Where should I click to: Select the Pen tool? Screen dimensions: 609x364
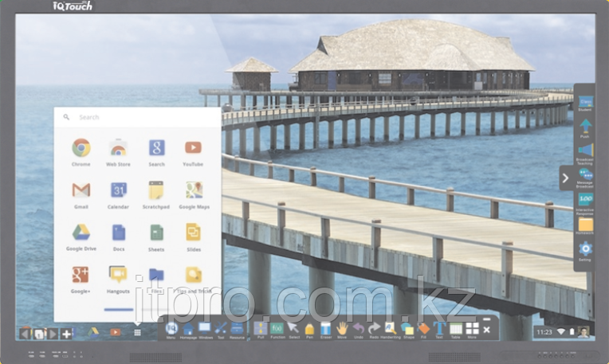(309, 329)
